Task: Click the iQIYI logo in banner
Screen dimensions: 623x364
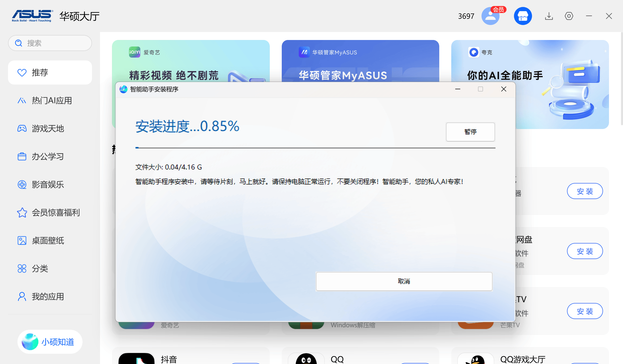Action: 134,52
